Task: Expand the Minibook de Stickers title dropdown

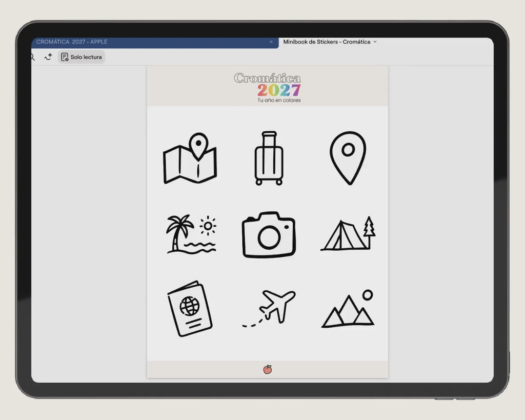Action: click(x=375, y=42)
